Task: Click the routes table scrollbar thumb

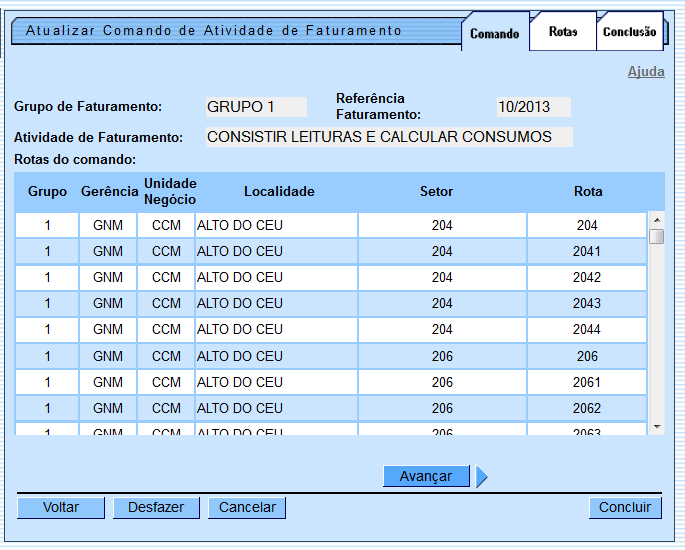Action: 656,236
